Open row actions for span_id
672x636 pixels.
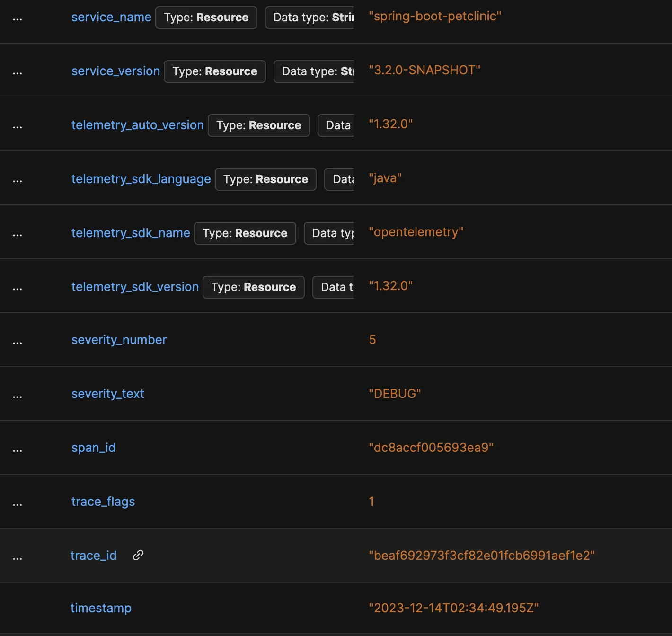[18, 451]
